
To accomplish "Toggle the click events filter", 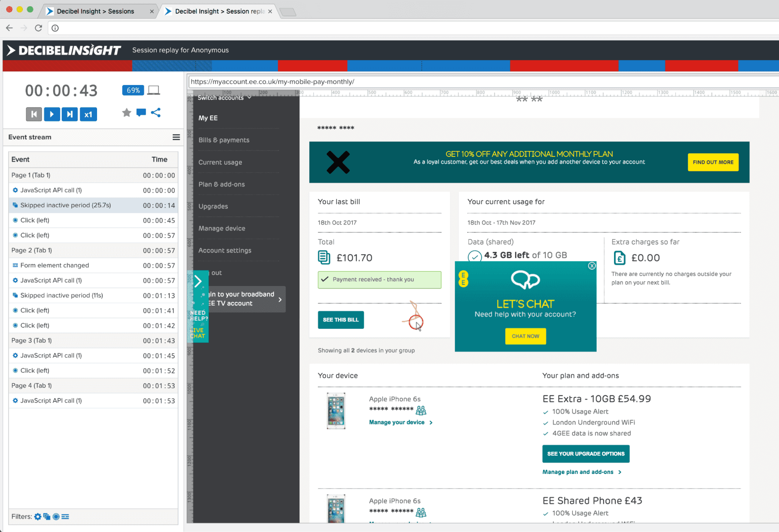I will [x=56, y=516].
